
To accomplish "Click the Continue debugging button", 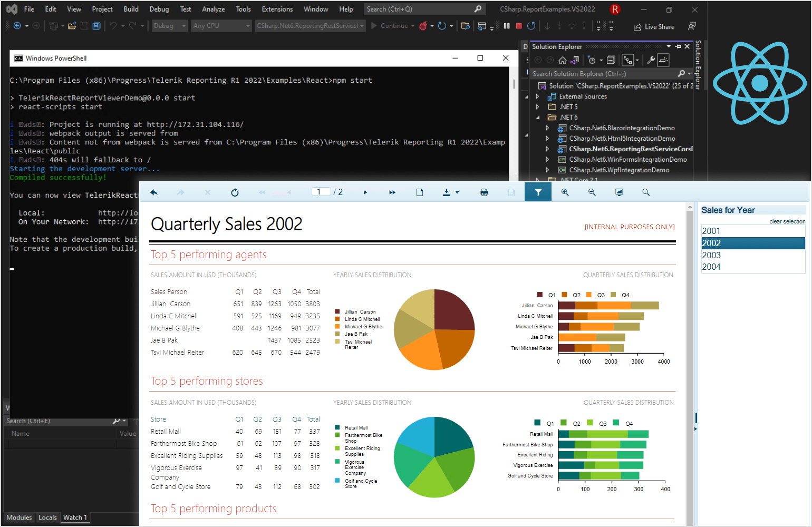I will (390, 26).
